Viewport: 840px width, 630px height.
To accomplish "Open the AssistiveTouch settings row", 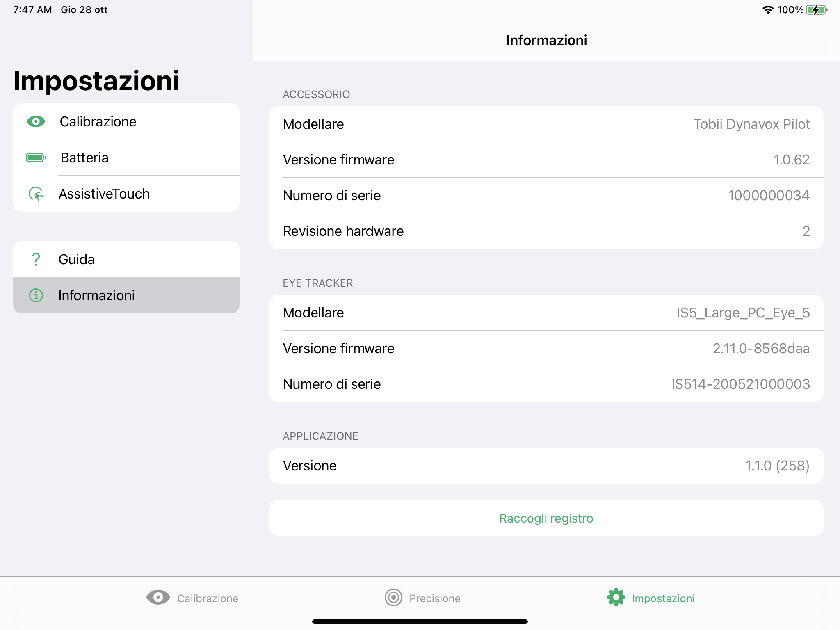I will point(126,194).
